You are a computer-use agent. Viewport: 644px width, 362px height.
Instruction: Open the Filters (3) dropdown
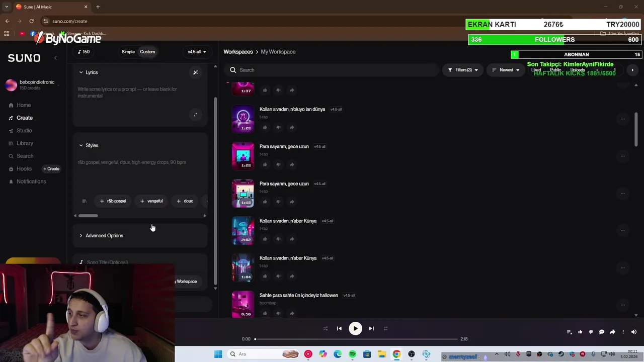pos(462,70)
